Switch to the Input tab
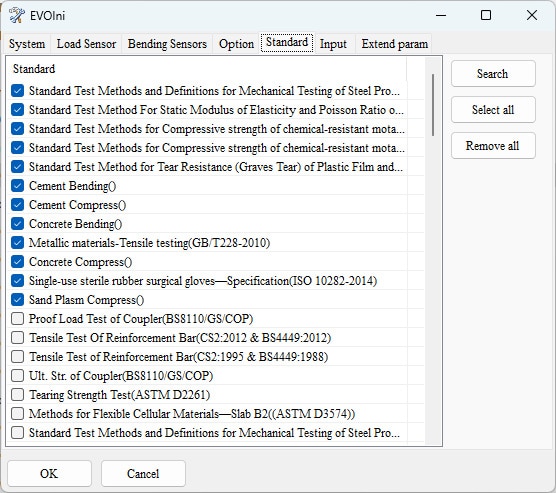The height and width of the screenshot is (493, 556). point(333,44)
